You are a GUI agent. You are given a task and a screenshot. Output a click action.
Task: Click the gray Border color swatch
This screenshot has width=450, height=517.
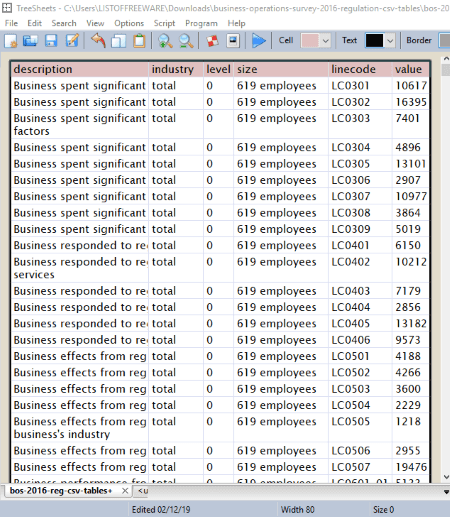click(x=445, y=41)
